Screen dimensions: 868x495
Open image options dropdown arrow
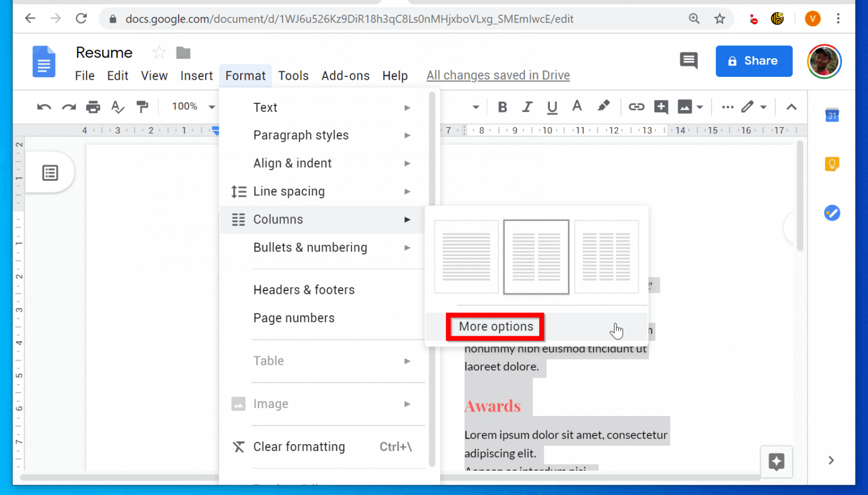coord(700,107)
